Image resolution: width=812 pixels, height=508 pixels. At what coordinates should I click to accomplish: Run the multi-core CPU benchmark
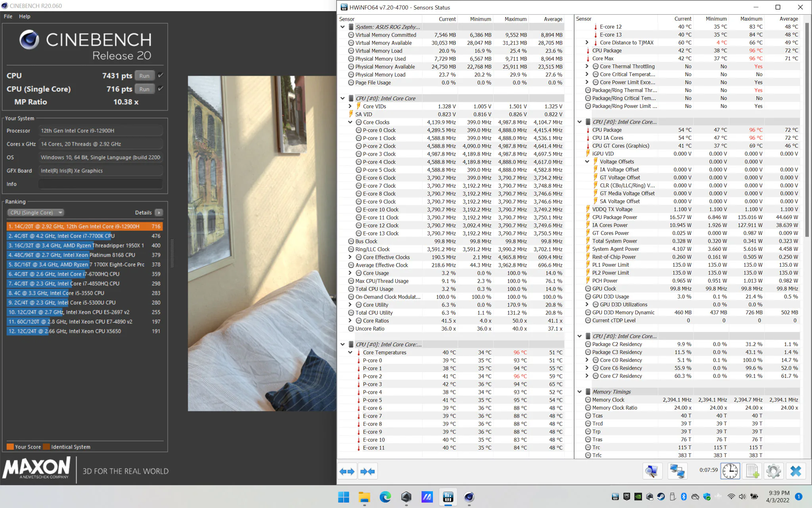[144, 76]
